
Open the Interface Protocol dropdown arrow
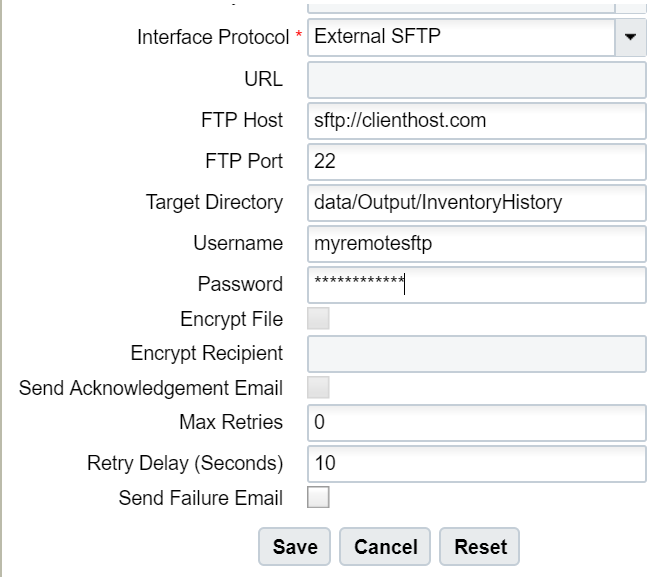point(630,37)
